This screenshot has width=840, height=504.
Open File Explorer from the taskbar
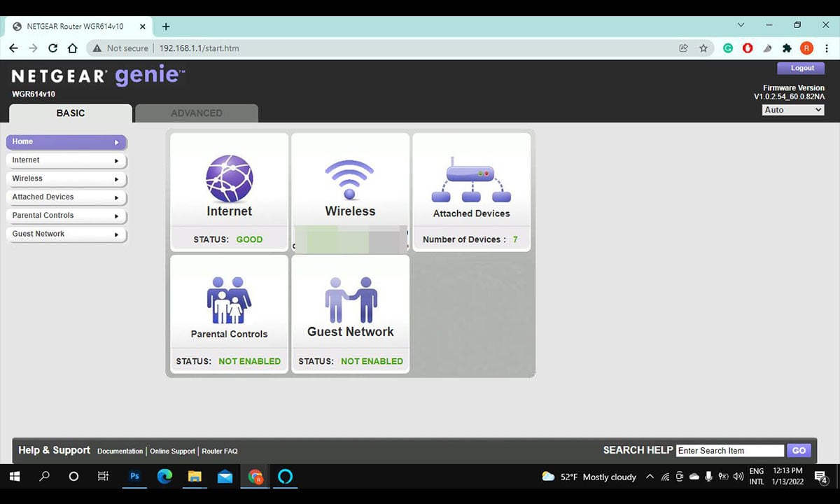(x=195, y=477)
